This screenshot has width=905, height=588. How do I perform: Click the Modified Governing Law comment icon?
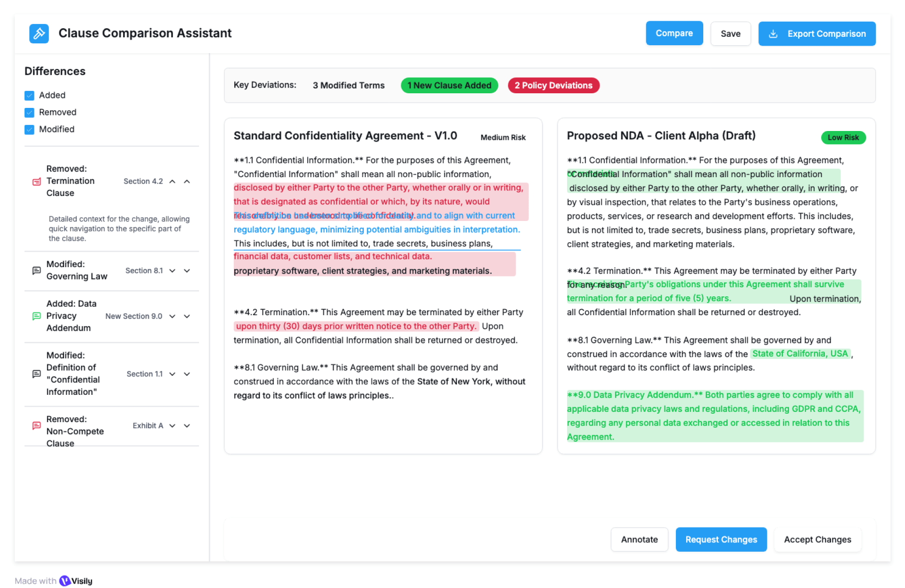click(36, 270)
